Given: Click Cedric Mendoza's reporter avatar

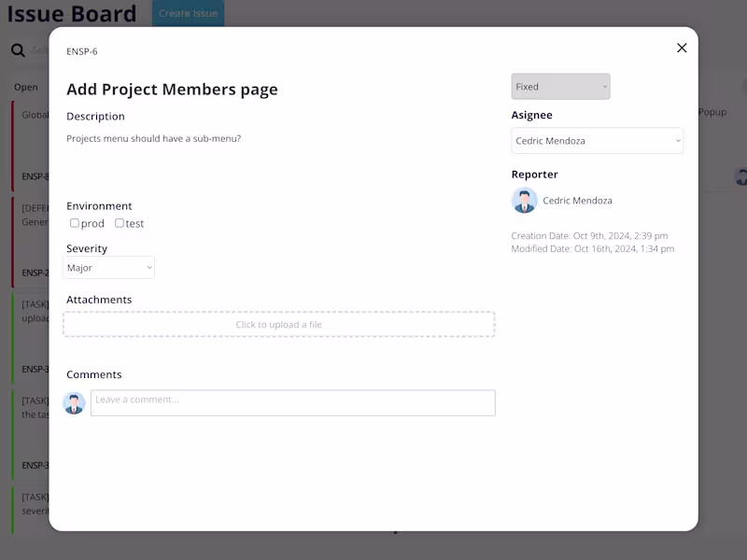Looking at the screenshot, I should click(525, 200).
